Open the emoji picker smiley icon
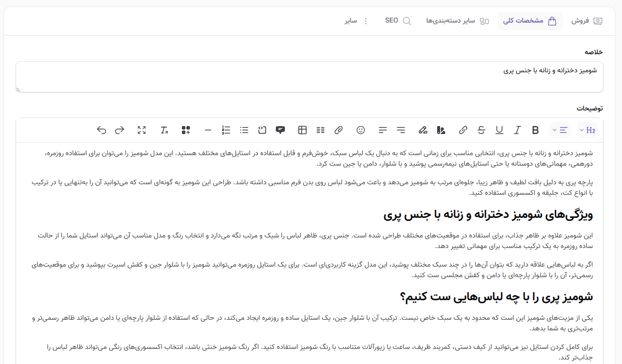Image resolution: width=622 pixels, height=364 pixels. coord(361,130)
